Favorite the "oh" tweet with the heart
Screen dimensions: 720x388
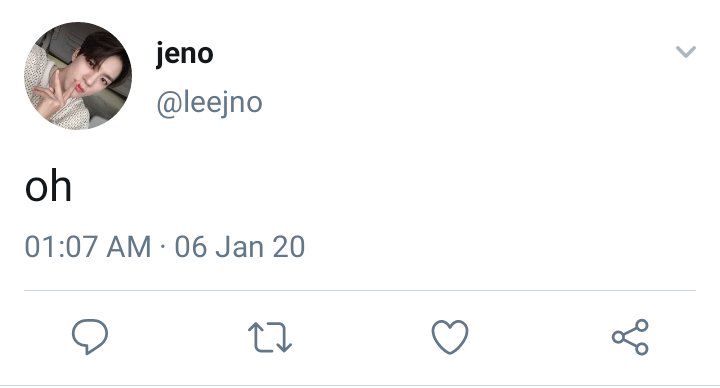coord(450,337)
